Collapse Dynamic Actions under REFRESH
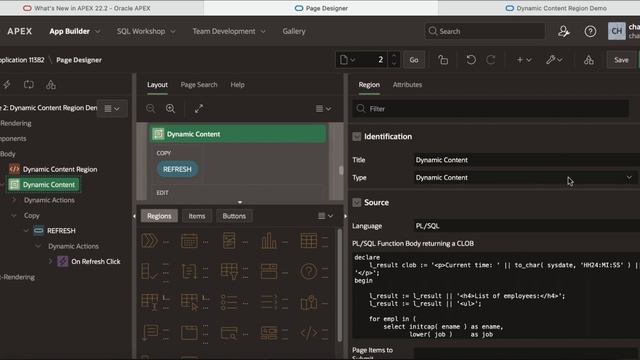The width and height of the screenshot is (640, 360). tap(38, 246)
